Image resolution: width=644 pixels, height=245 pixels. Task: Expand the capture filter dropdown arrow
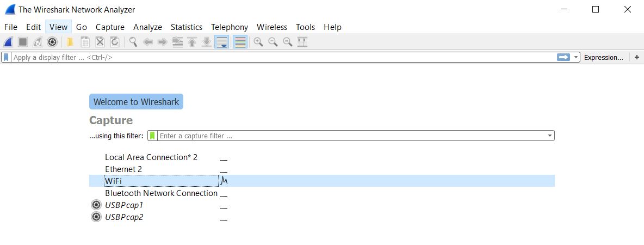click(x=549, y=136)
